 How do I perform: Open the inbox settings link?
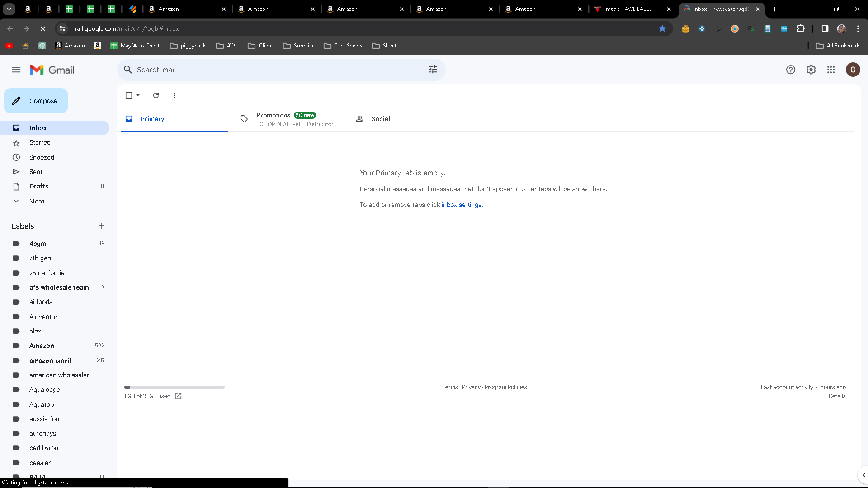click(x=462, y=205)
